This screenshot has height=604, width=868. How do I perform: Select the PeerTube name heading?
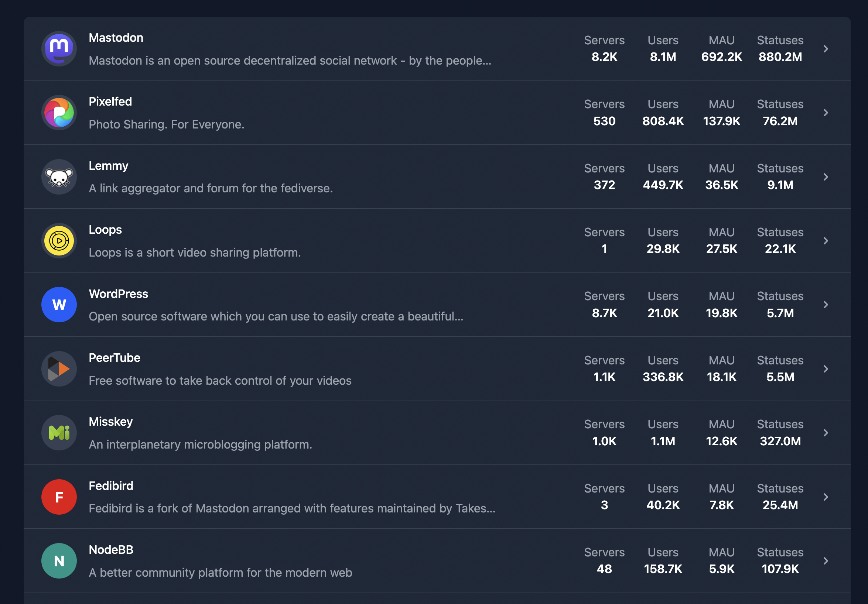pos(115,358)
